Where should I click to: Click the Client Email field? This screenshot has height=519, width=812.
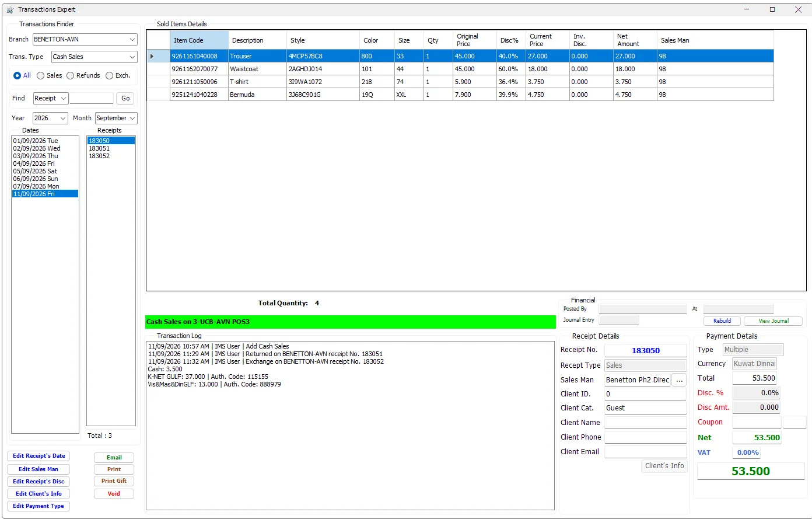pyautogui.click(x=646, y=452)
